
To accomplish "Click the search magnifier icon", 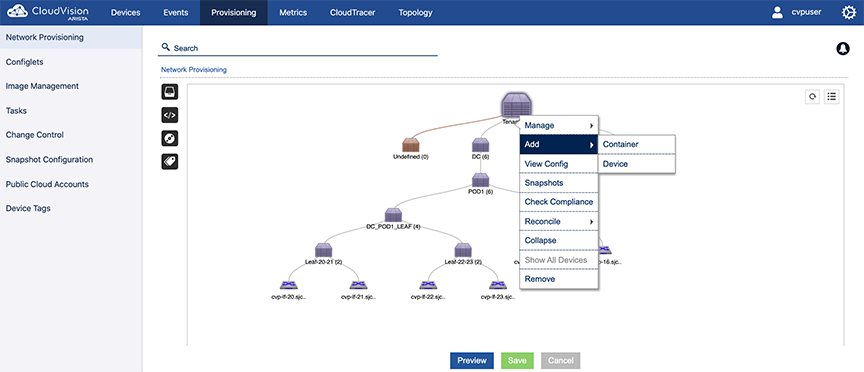I will 165,47.
